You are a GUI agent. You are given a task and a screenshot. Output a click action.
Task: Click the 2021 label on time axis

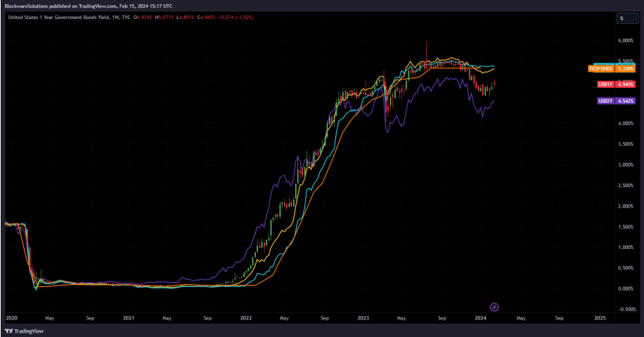coord(129,318)
